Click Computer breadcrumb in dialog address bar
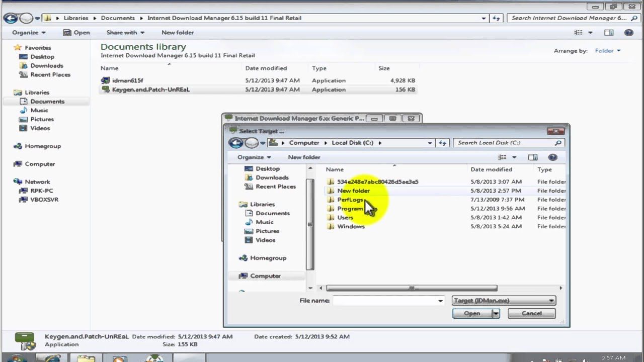This screenshot has width=644, height=362. pos(304,143)
